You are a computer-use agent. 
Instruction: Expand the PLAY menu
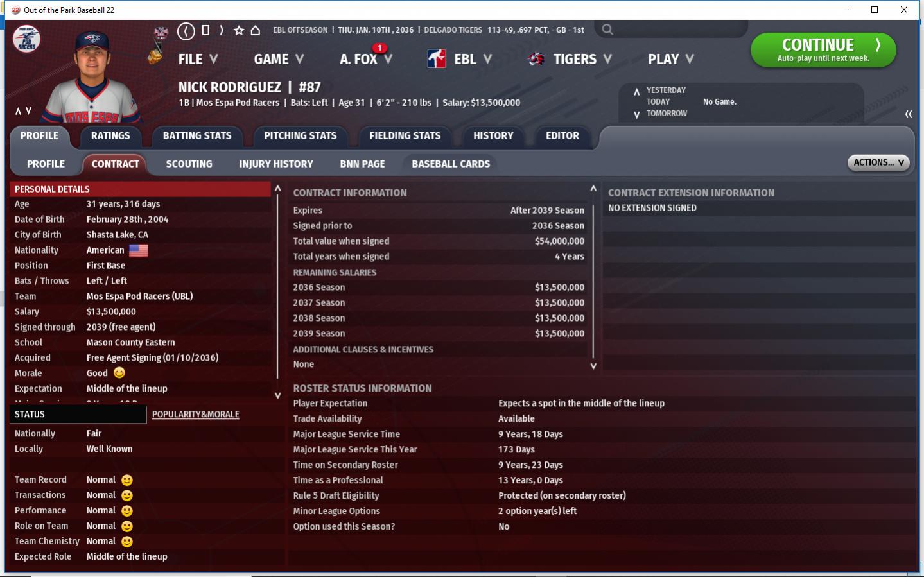point(670,59)
